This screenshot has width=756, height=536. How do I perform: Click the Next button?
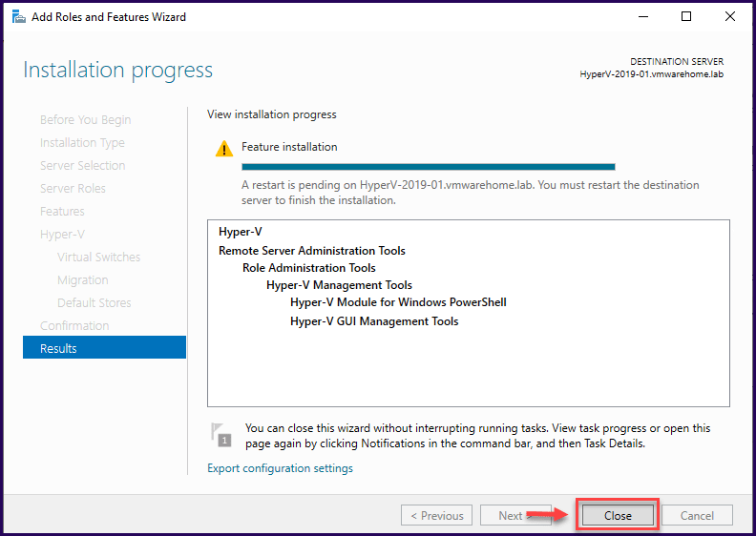point(515,515)
